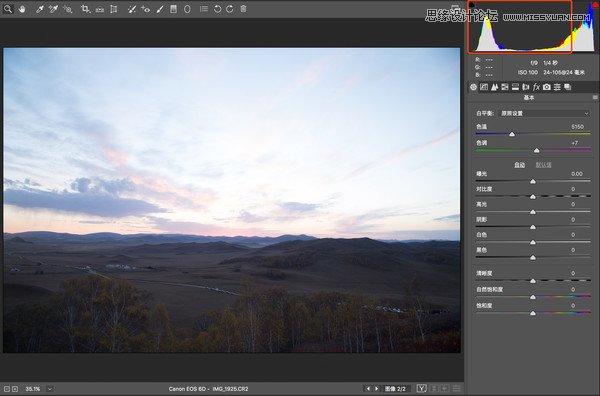Open the zoom level 35.1% dropdown
Screen dimensions: 600x396
(x=50, y=389)
